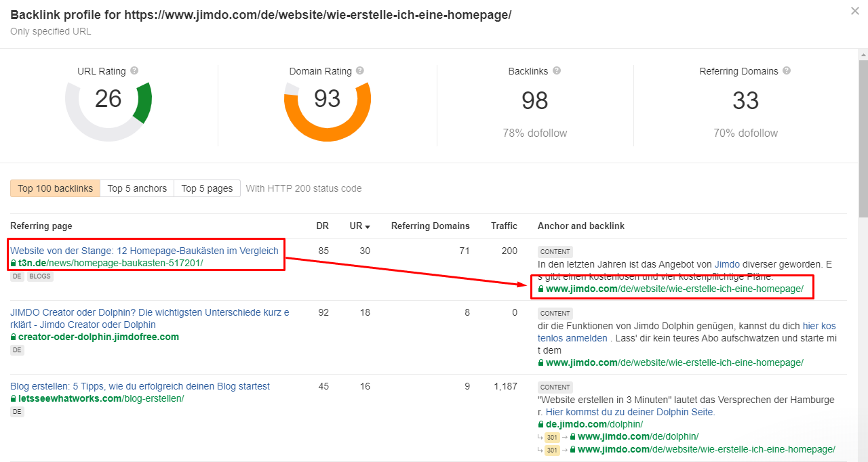Viewport: 868px width, 462px height.
Task: Switch to Top 5 pages tab
Action: (x=207, y=188)
